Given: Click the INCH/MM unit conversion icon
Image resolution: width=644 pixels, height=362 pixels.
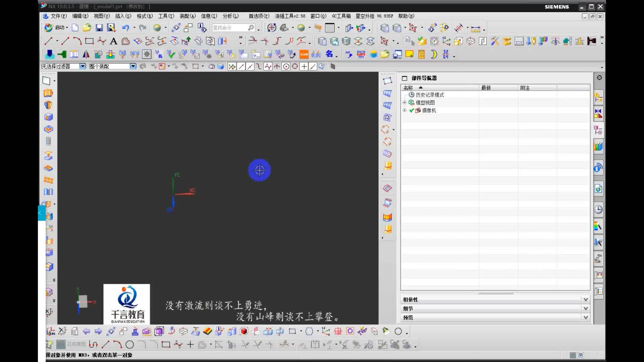Looking at the screenshot, I should click(x=361, y=54).
